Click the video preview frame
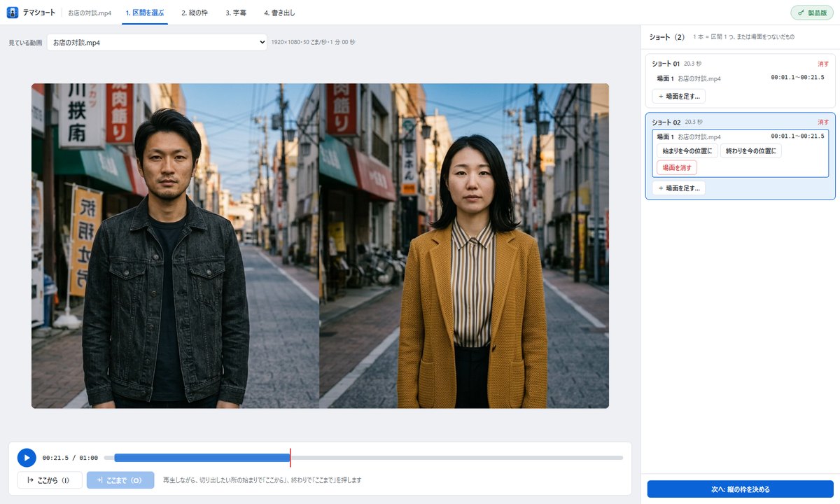840x504 pixels. tap(320, 246)
